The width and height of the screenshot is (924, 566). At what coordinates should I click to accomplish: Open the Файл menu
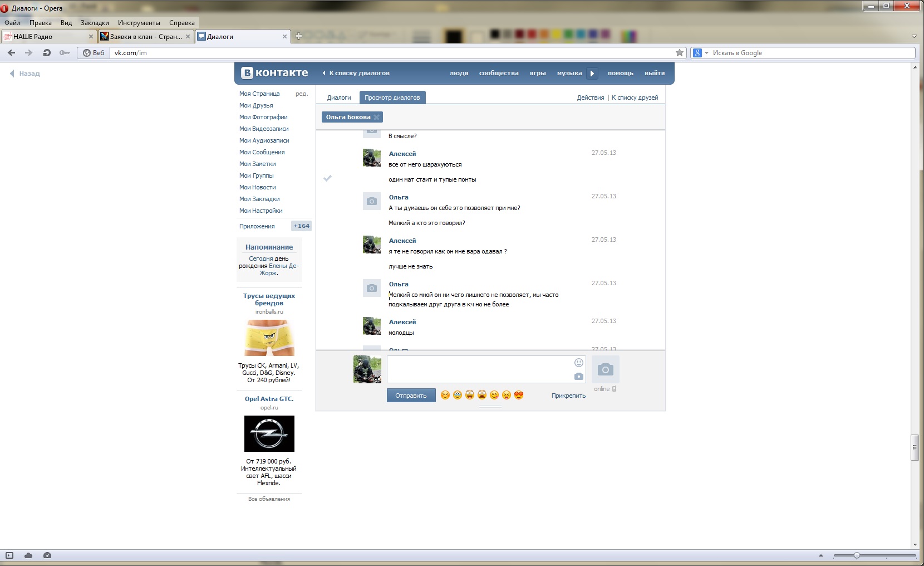13,23
